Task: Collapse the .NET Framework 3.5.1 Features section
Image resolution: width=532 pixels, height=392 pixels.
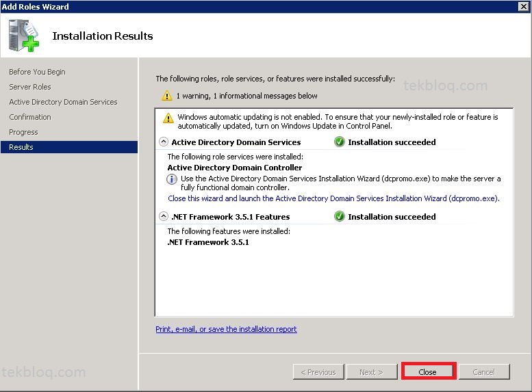Action: (164, 216)
